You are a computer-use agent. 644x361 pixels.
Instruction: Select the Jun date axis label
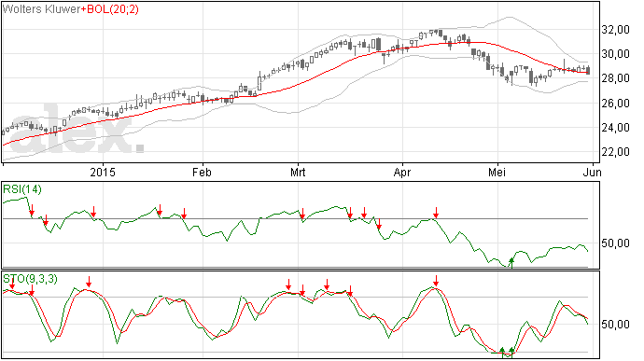[593, 172]
